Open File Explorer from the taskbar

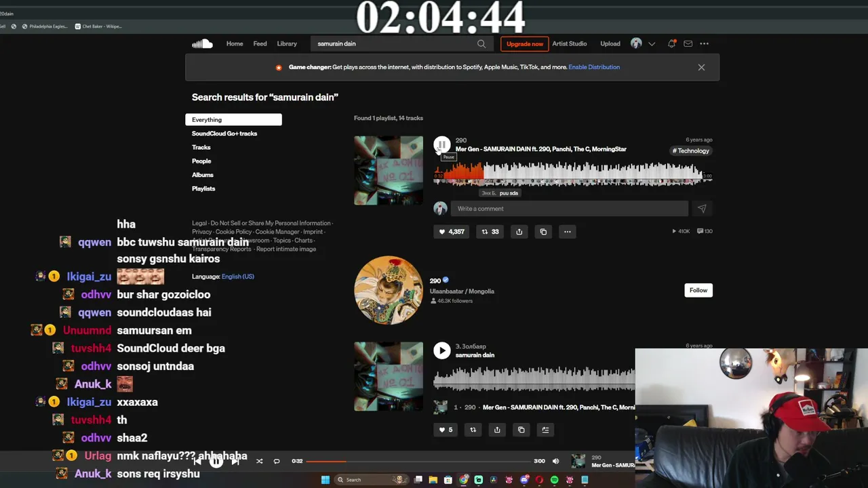coord(433,480)
